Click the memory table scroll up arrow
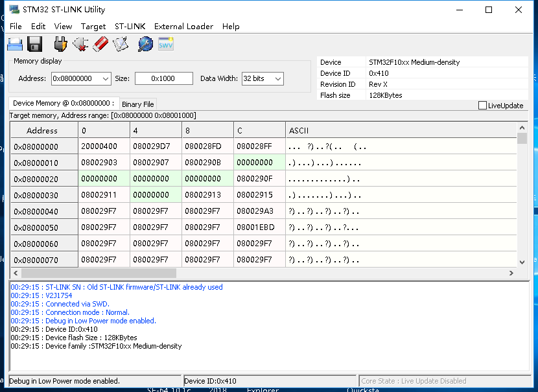This screenshot has width=538, height=392. 522,128
